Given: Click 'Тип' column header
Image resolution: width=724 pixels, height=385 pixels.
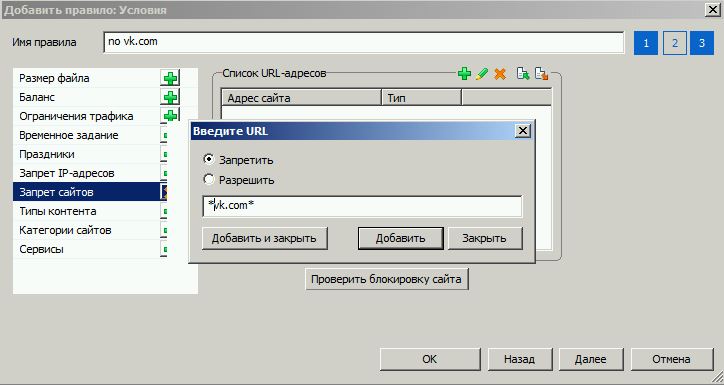Looking at the screenshot, I should tap(421, 98).
